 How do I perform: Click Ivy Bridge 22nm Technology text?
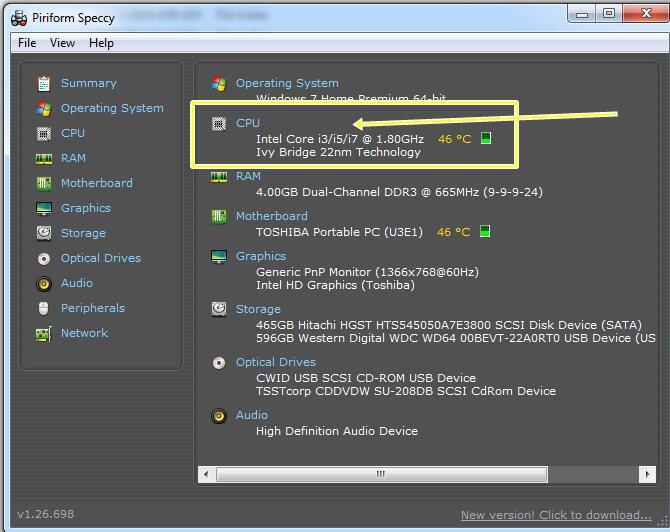click(x=338, y=152)
